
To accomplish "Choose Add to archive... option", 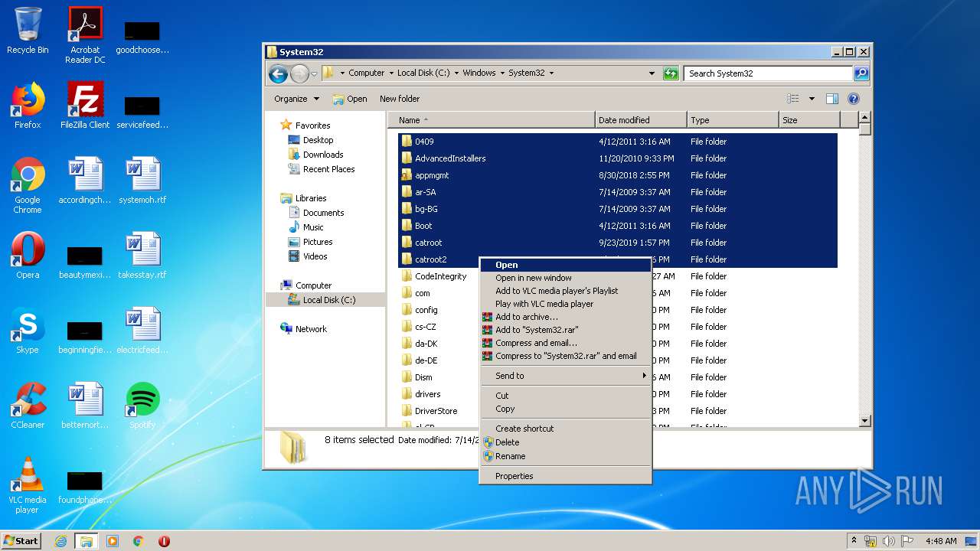I will [x=565, y=317].
